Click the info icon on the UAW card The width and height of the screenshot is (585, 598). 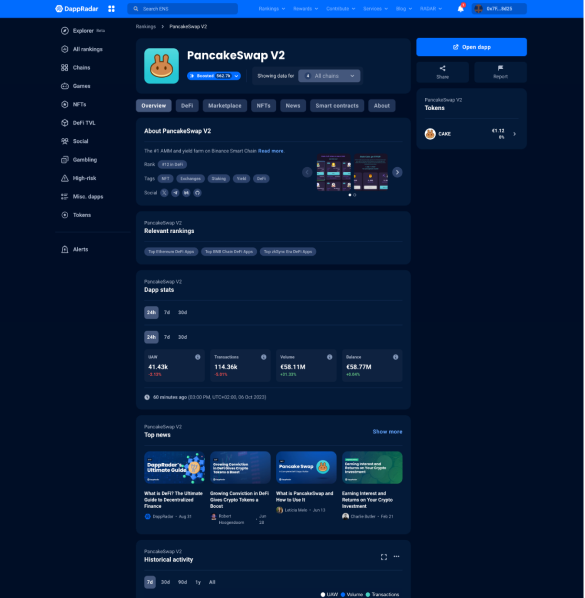pos(198,357)
